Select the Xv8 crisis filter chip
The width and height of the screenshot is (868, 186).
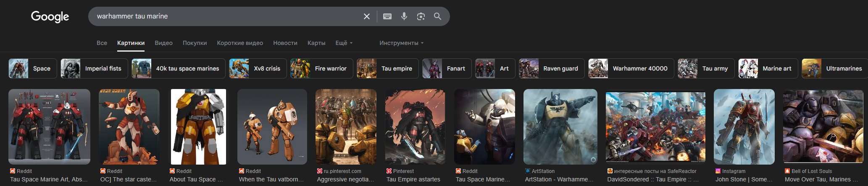(258, 68)
